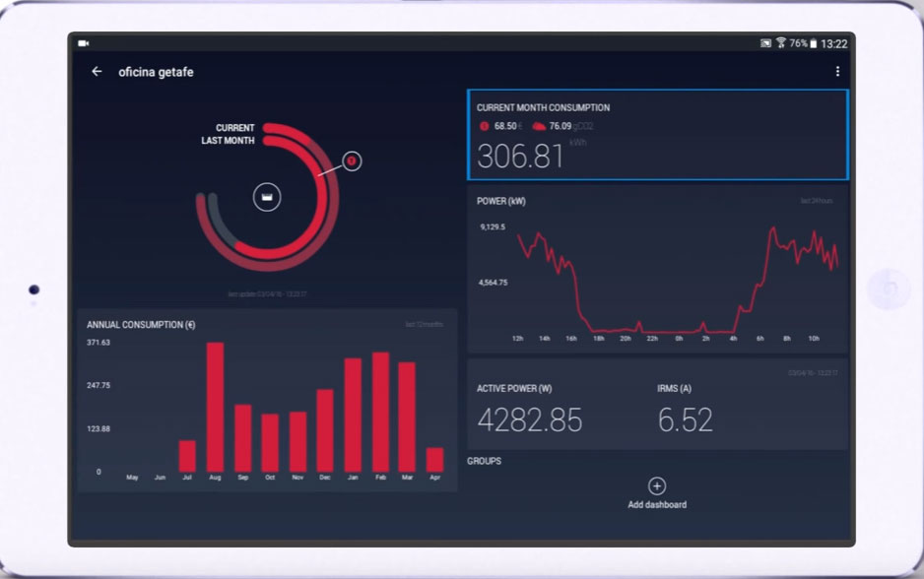
Task: Select the Current Month Consumption card
Action: [x=657, y=135]
